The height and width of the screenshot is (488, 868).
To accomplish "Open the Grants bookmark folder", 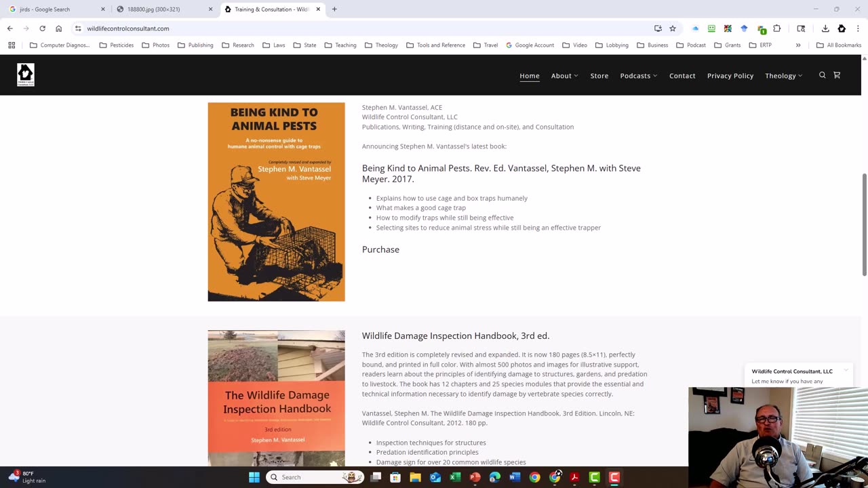I will point(727,45).
